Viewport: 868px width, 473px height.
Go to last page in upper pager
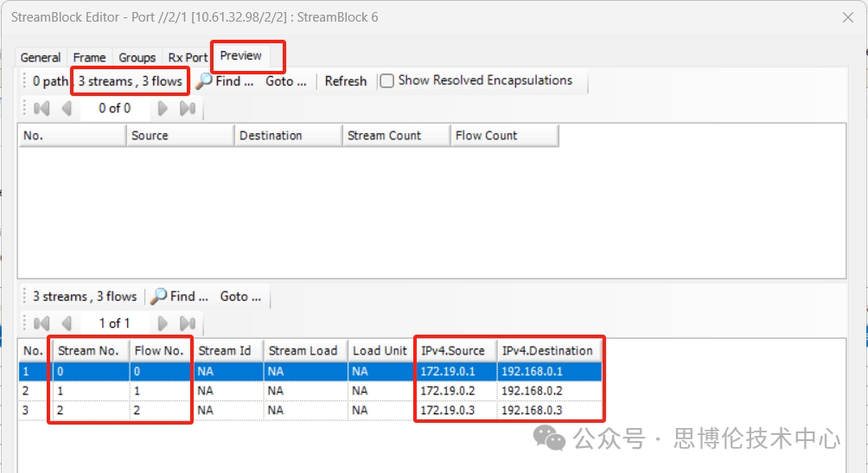pyautogui.click(x=187, y=108)
